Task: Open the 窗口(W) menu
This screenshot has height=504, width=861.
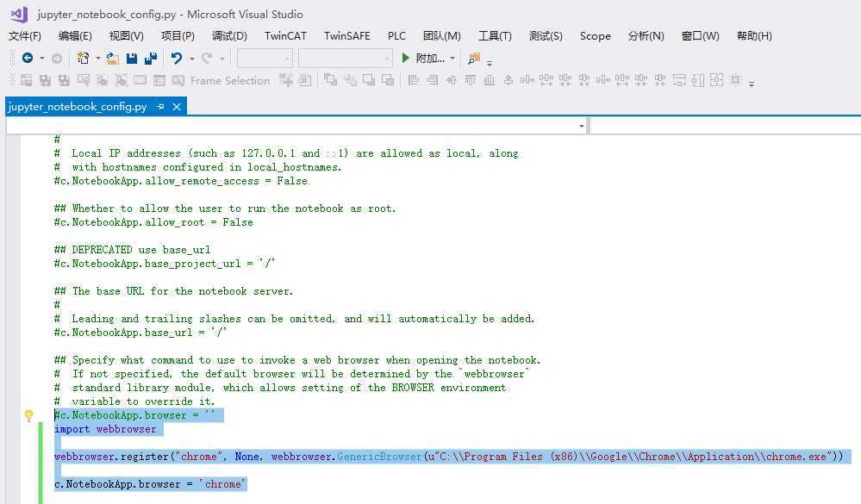Action: 700,36
